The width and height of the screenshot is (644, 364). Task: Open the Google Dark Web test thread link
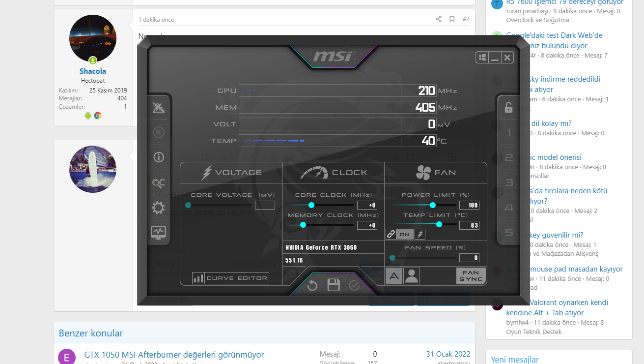tap(554, 40)
